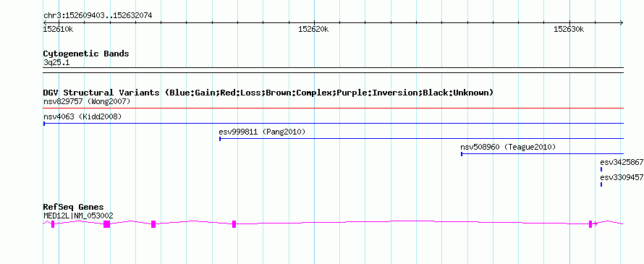The image size is (644, 264).
Task: Open variant esv3425867 label
Action: (x=622, y=162)
